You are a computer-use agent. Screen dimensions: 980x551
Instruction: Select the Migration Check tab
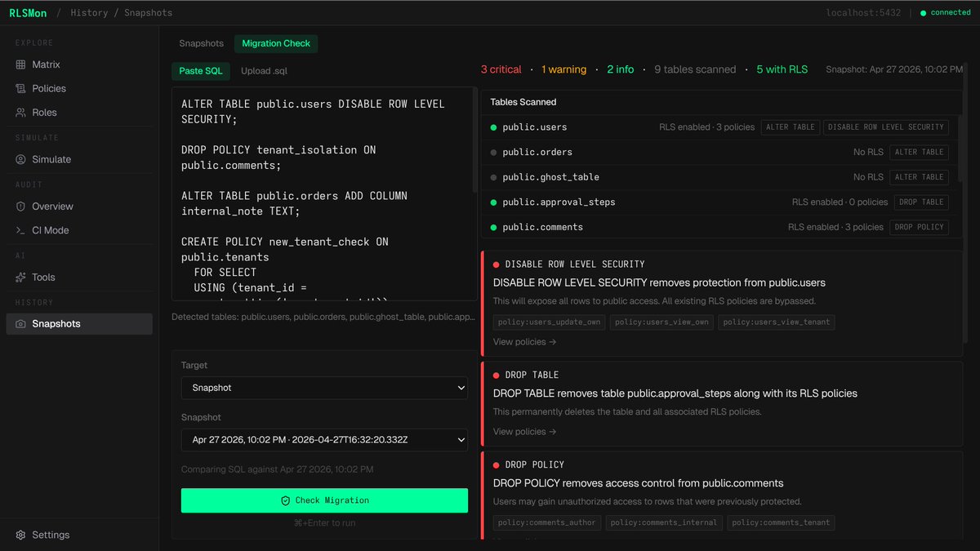point(276,43)
